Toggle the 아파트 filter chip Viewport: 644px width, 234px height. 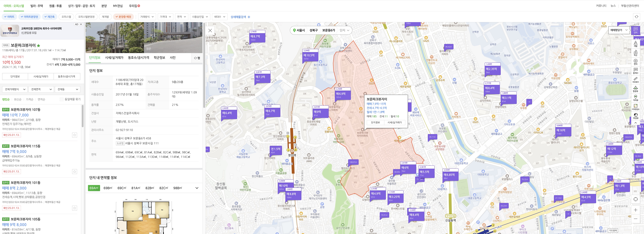coord(9,17)
